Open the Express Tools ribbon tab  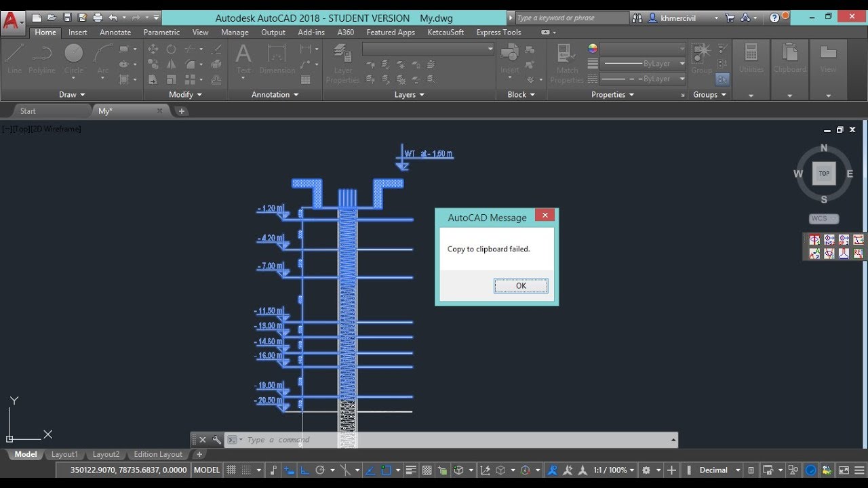point(498,32)
